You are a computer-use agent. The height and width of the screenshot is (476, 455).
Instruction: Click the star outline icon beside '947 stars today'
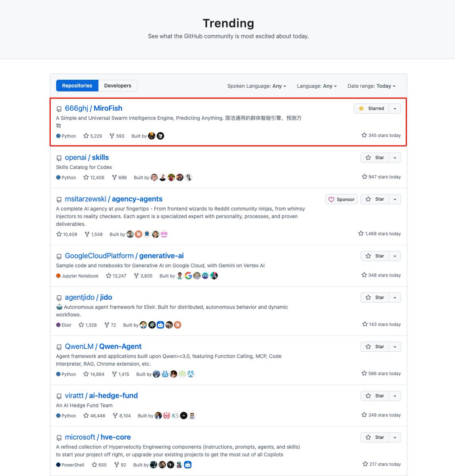(364, 177)
